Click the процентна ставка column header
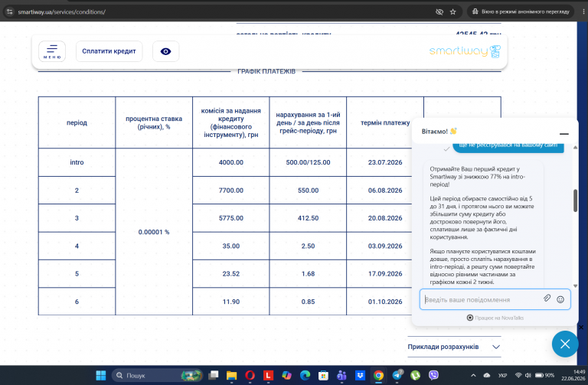The height and width of the screenshot is (385, 588). tap(154, 122)
